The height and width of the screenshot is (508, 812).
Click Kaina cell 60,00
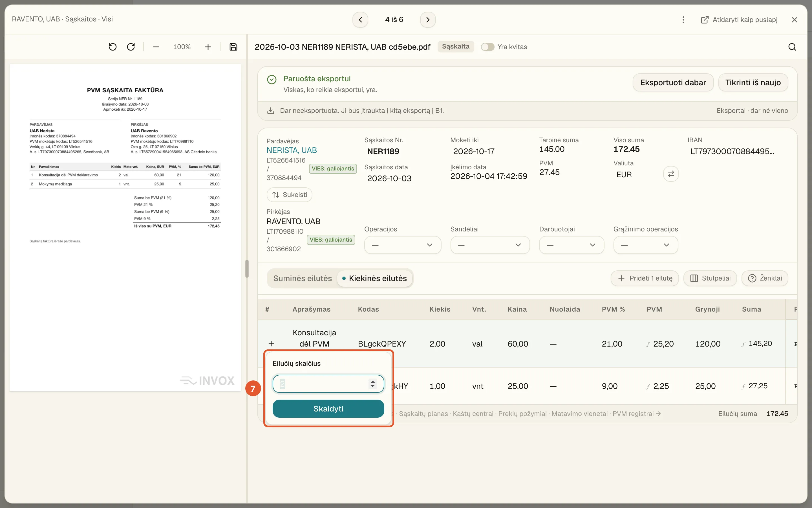(518, 344)
